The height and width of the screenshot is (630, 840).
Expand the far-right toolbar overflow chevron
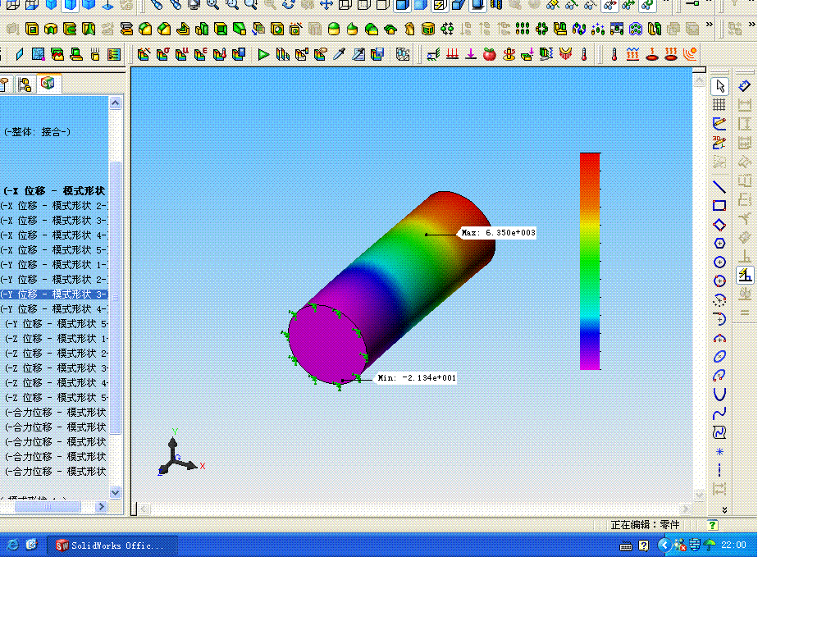coord(751,24)
